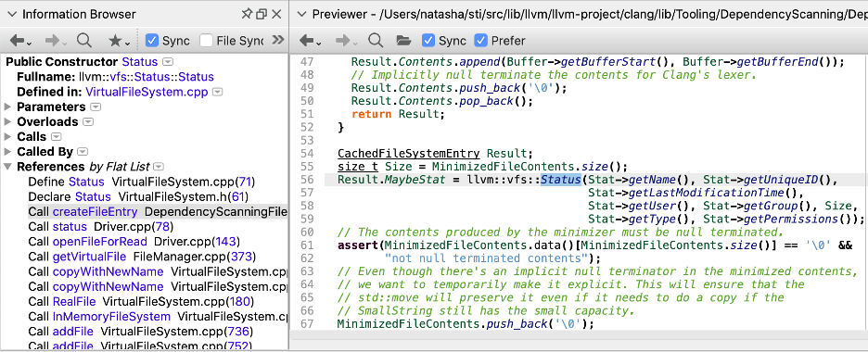Viewport: 868px width, 352px height.
Task: Close the Information Browser panel
Action: coord(276,15)
